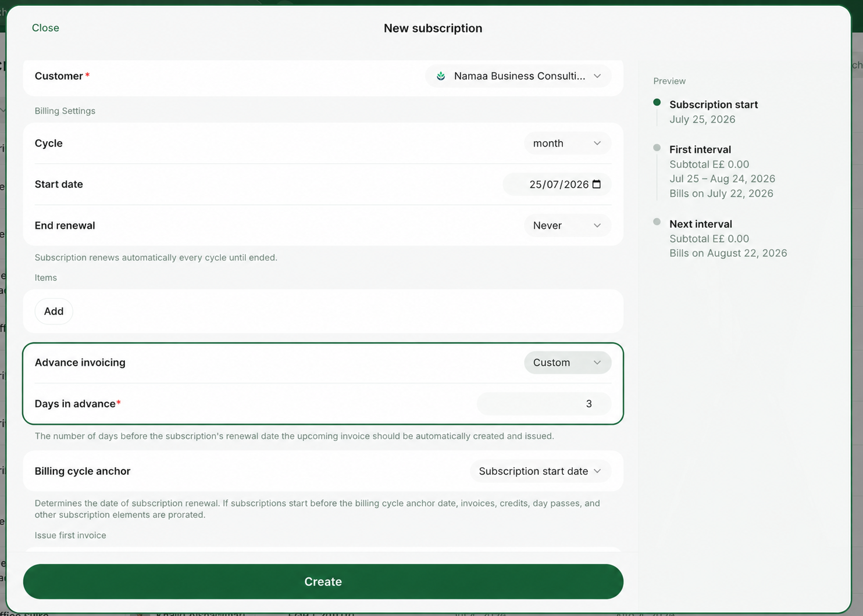Screen dimensions: 863x616
Task: Open the calendar picker icon in Start date
Action: coord(597,184)
